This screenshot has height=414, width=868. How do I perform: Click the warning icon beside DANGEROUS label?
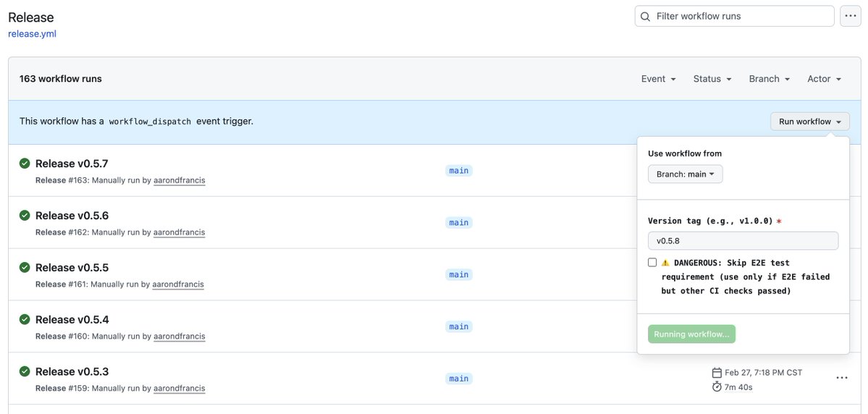click(x=665, y=263)
